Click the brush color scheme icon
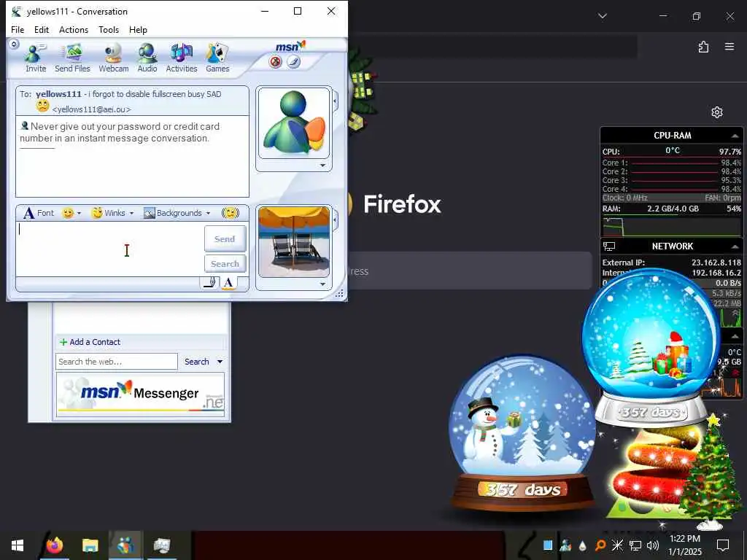Screen dimensions: 747x560 click(293, 61)
